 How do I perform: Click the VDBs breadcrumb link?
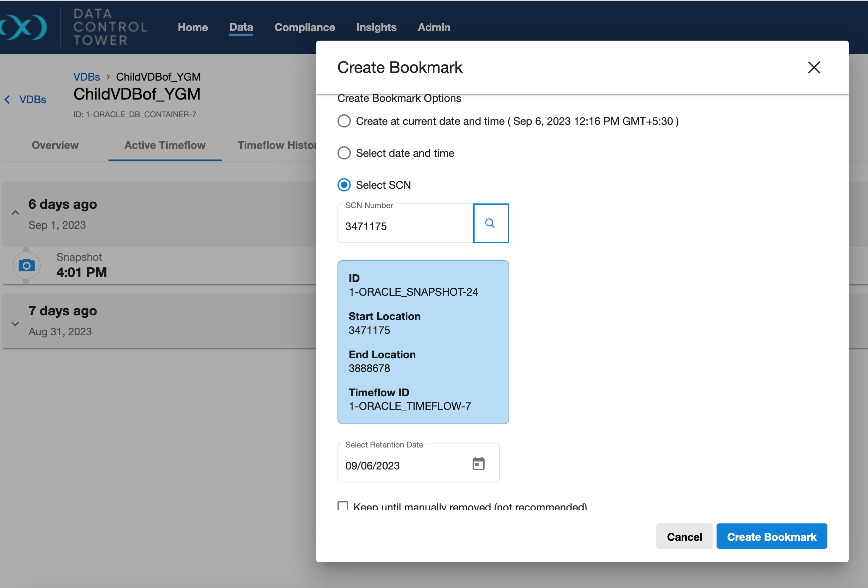[x=87, y=77]
